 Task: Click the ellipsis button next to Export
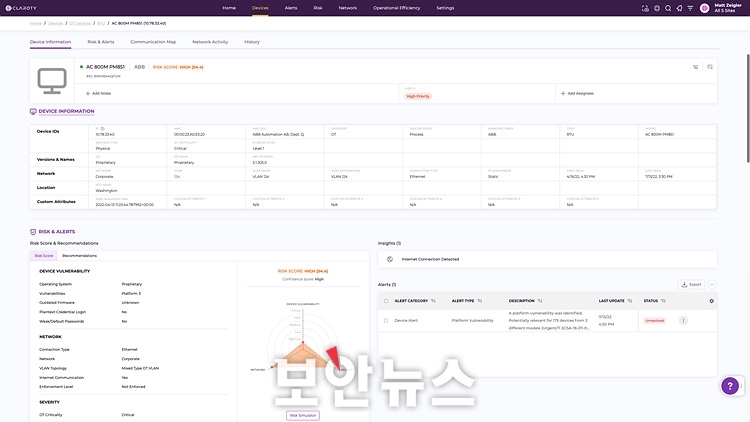(712, 285)
